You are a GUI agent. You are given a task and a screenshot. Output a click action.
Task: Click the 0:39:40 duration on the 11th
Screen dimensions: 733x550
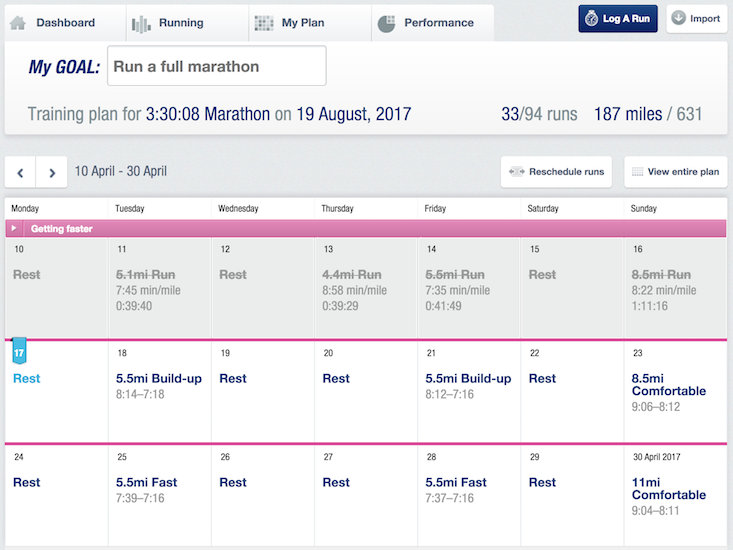click(134, 306)
